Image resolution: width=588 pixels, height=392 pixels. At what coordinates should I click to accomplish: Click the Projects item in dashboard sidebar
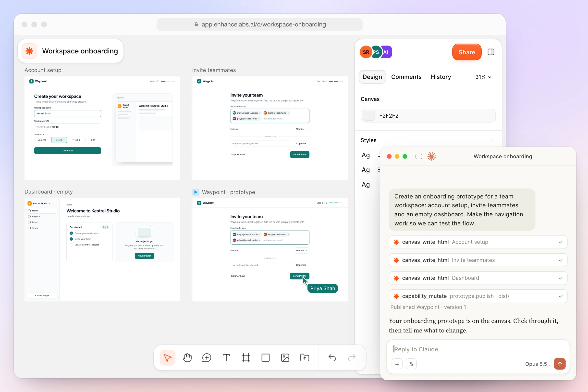click(42, 217)
